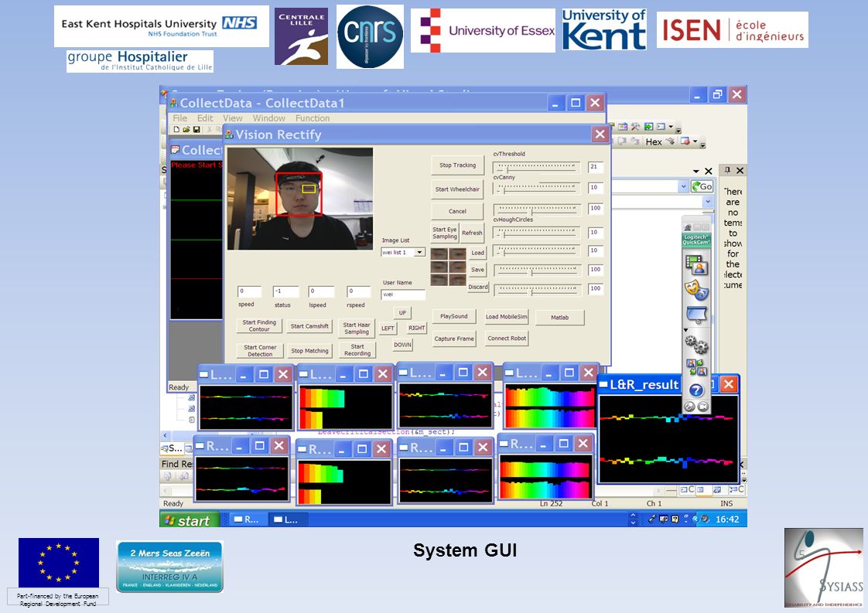
Task: Open the QuickCam video capture icon with film strip
Action: coord(695,265)
